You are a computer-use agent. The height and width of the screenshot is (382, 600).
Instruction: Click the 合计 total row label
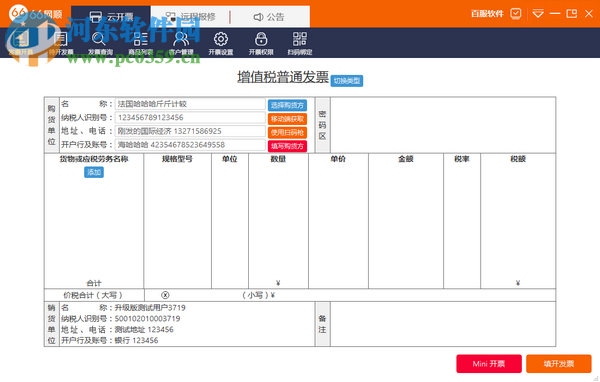(x=94, y=283)
